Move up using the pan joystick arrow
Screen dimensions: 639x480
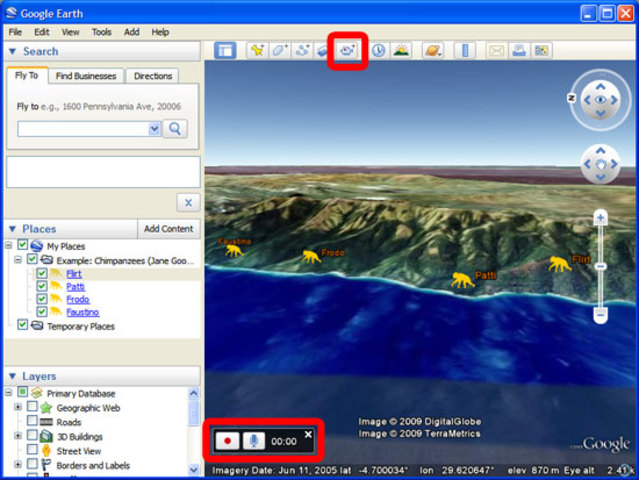[x=600, y=150]
